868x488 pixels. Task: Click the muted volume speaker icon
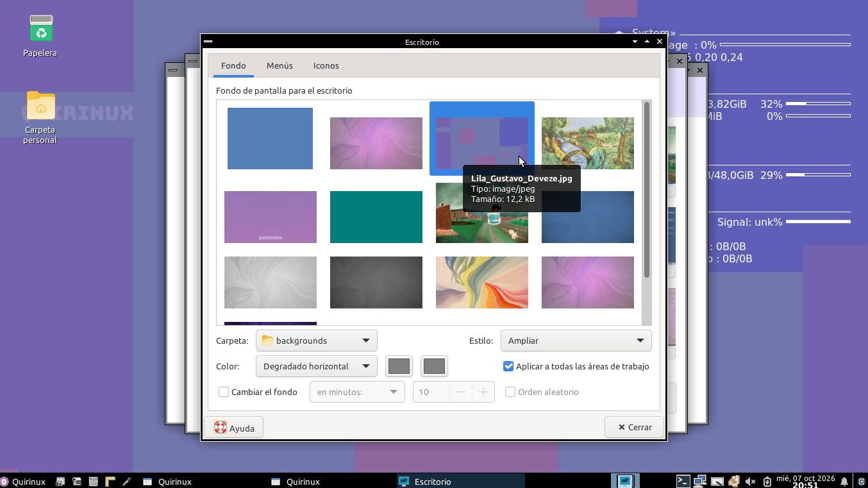[751, 481]
